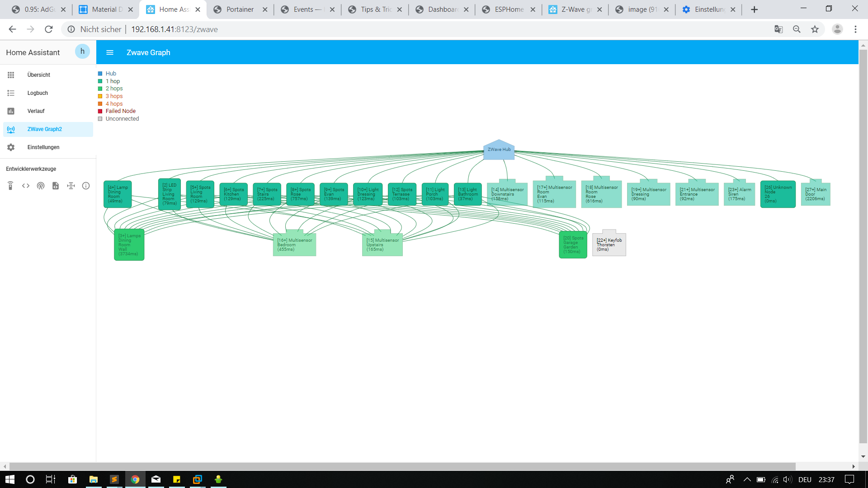This screenshot has height=488, width=868.
Task: Open the Google Translate dropdown in address bar
Action: [778, 29]
